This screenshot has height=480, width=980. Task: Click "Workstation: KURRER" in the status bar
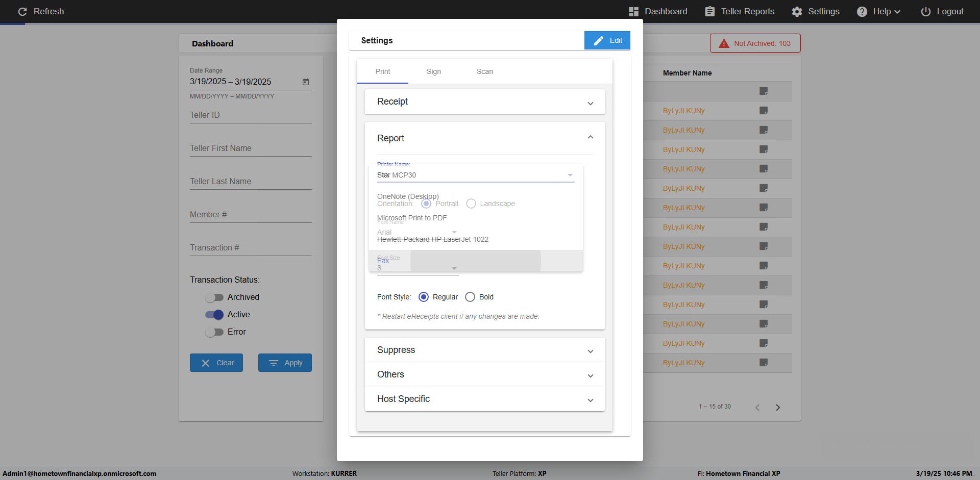pos(325,473)
